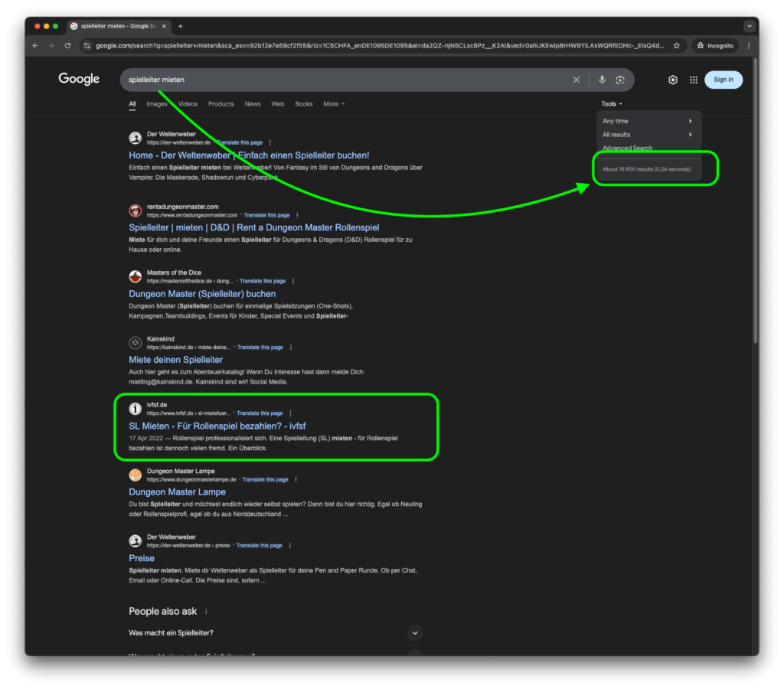
Task: Switch to the News tab
Action: point(253,104)
